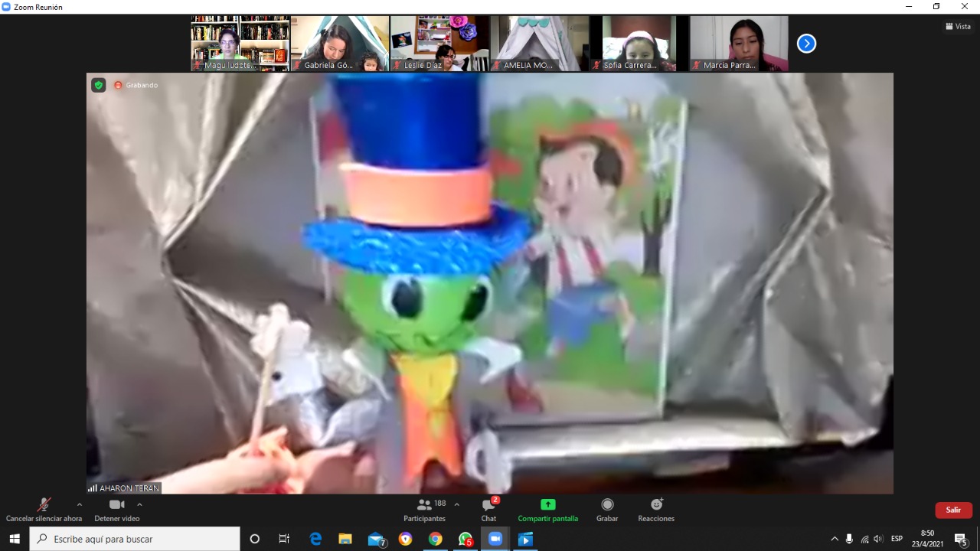Click the Zoom taskbar icon
The height and width of the screenshot is (551, 980).
click(x=495, y=539)
